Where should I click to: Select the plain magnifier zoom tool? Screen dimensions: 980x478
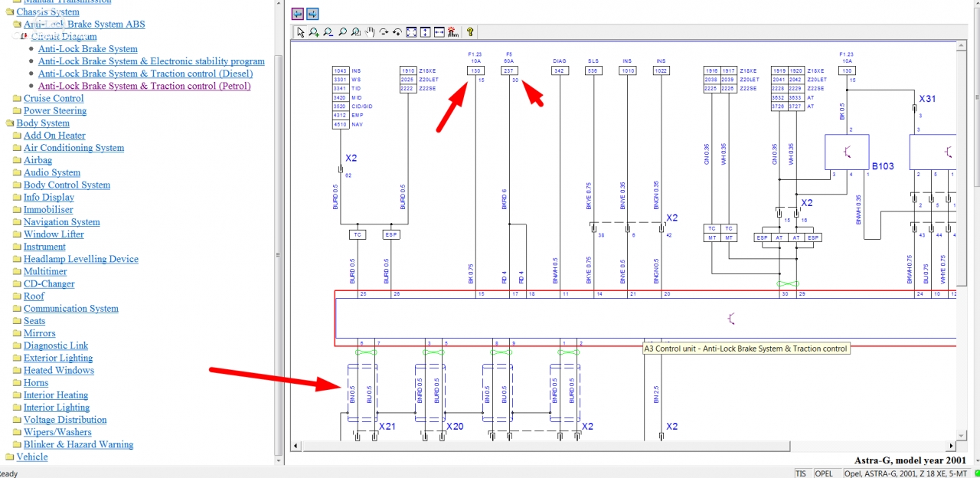pos(341,32)
